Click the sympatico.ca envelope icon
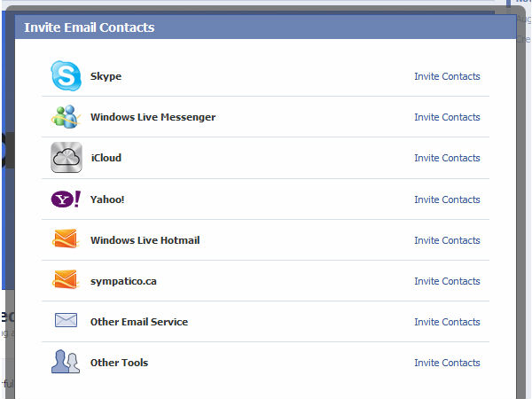This screenshot has height=399, width=532. [66, 281]
